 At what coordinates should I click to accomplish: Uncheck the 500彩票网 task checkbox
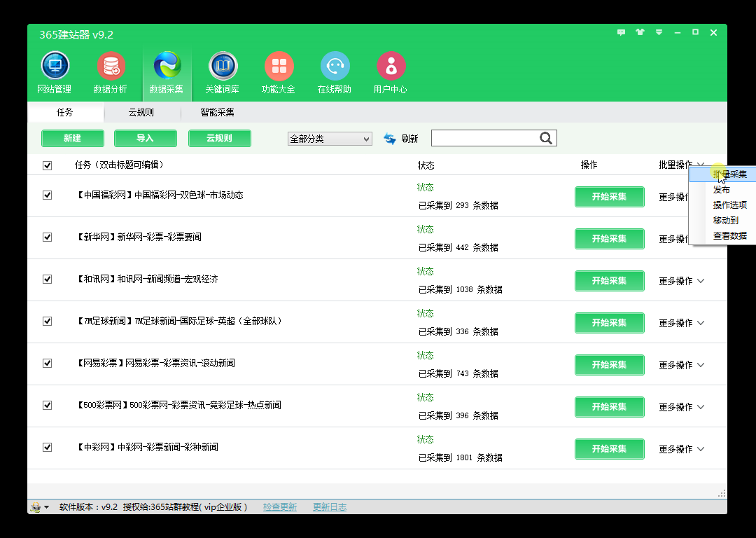pyautogui.click(x=48, y=406)
